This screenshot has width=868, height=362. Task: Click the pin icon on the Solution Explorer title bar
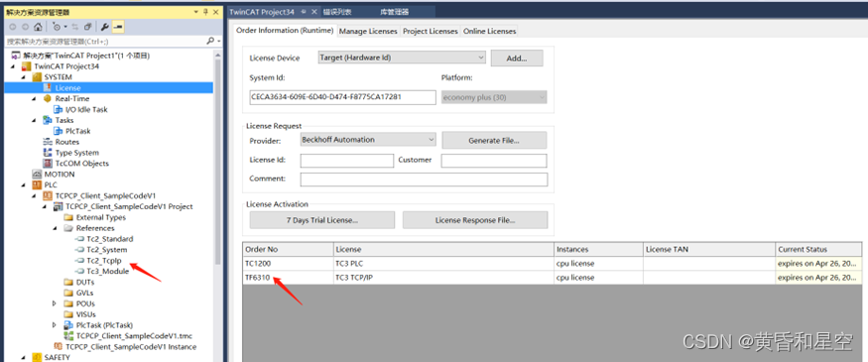coord(205,12)
